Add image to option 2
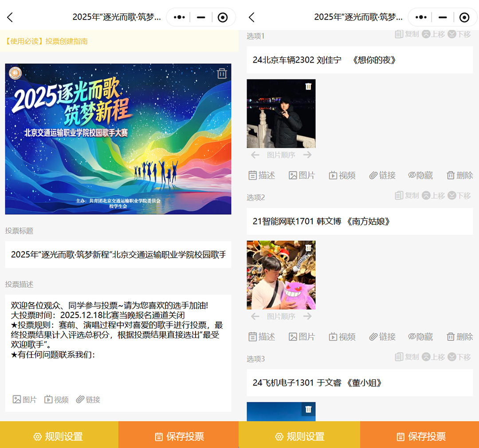Image resolution: width=479 pixels, height=448 pixels. pyautogui.click(x=302, y=337)
